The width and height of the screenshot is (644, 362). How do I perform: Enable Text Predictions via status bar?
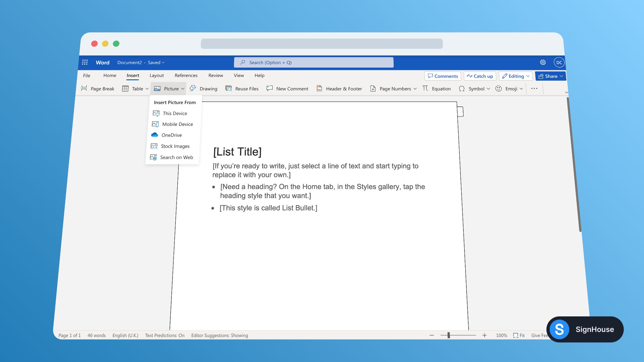click(x=164, y=335)
